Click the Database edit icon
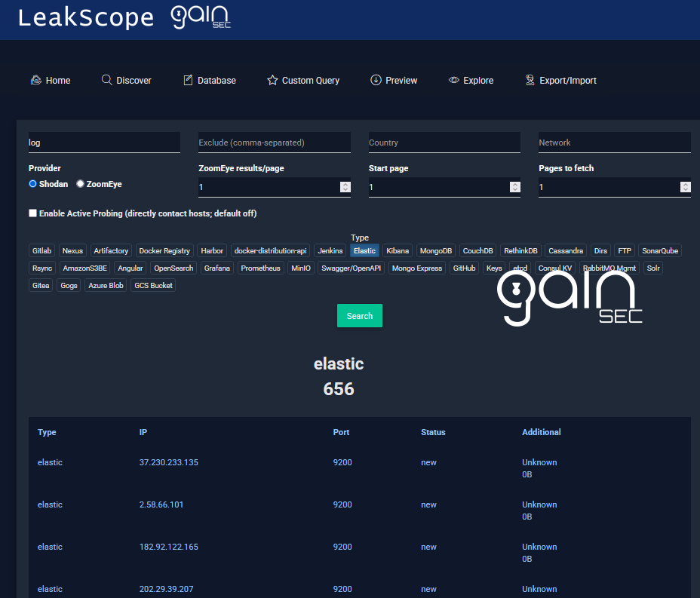Viewport: 700px width, 598px height. click(x=188, y=80)
